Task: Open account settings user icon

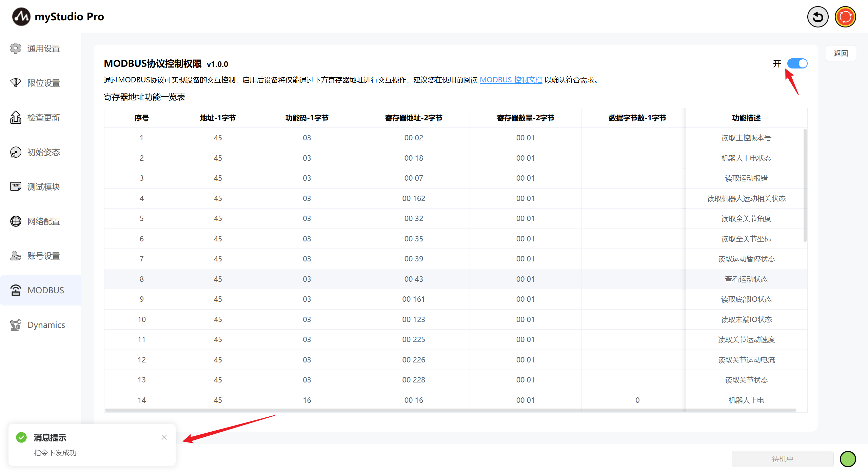Action: click(16, 256)
